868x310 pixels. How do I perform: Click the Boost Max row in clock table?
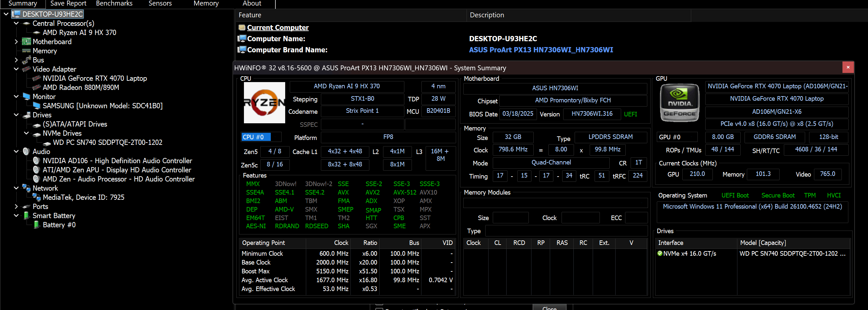click(x=347, y=271)
